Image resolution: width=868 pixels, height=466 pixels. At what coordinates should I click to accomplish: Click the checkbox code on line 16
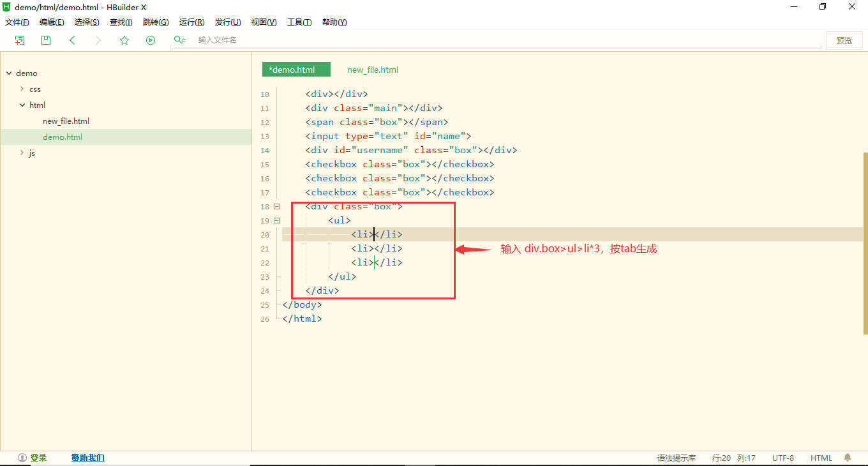(400, 178)
